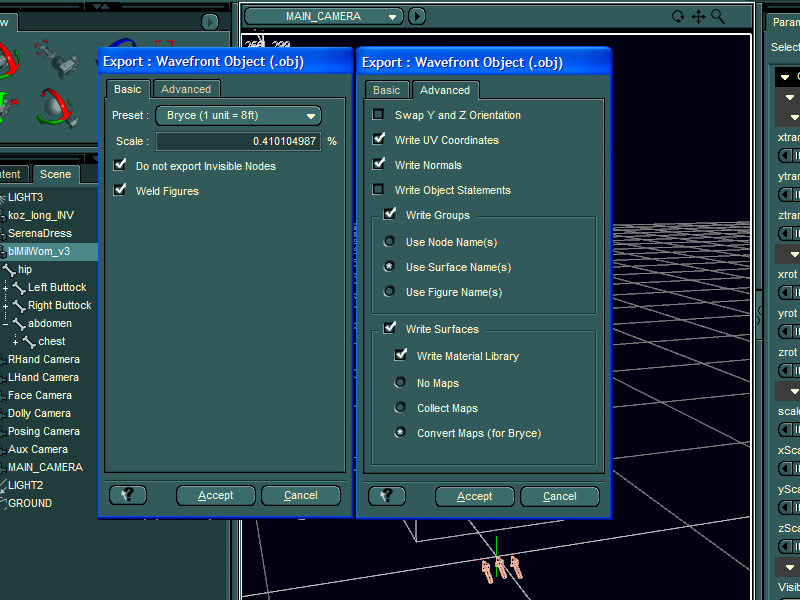The height and width of the screenshot is (600, 800).
Task: Select Advanced tab in right dialog
Action: pyautogui.click(x=445, y=90)
